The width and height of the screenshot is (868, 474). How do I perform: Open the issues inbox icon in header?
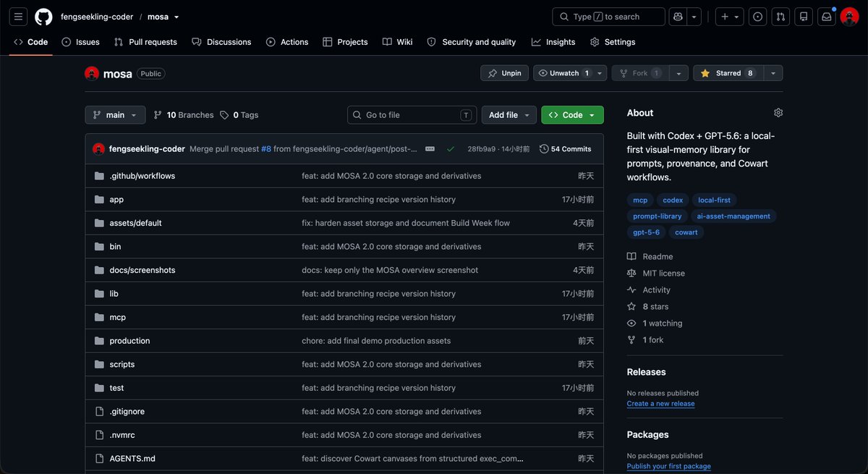(757, 17)
